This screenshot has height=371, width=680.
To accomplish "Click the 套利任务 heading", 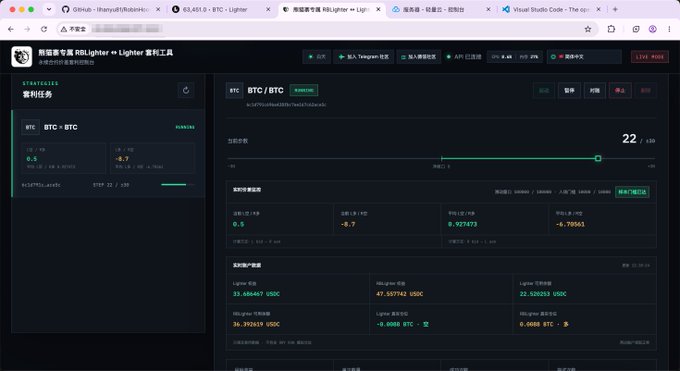I will point(37,94).
